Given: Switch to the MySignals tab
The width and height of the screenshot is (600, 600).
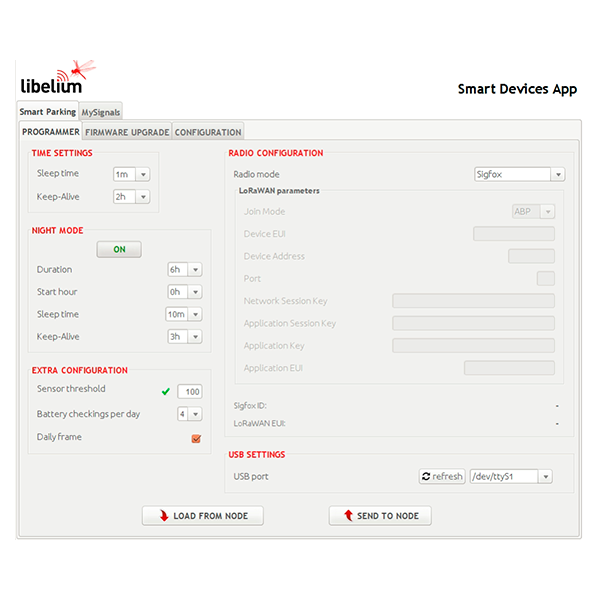Looking at the screenshot, I should [x=101, y=112].
